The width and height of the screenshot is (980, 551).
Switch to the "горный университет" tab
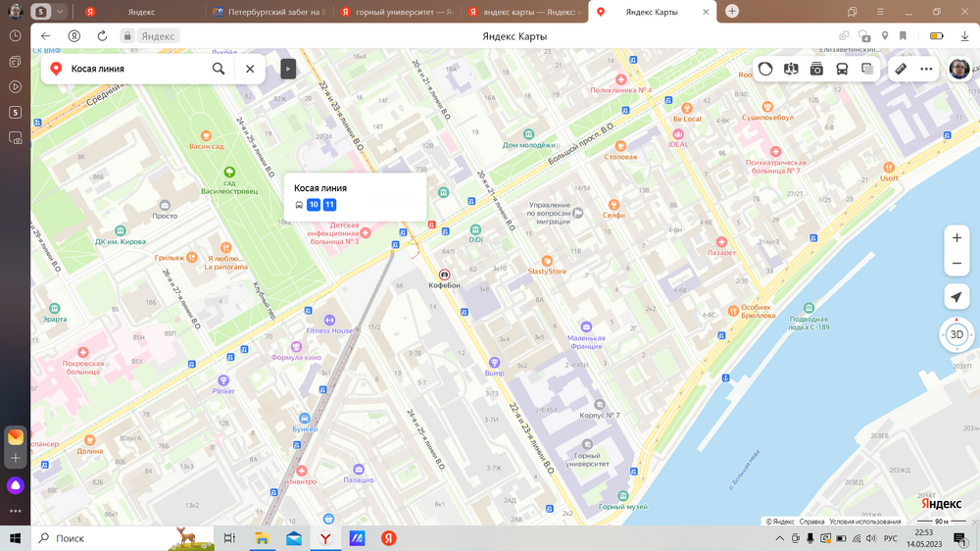398,12
